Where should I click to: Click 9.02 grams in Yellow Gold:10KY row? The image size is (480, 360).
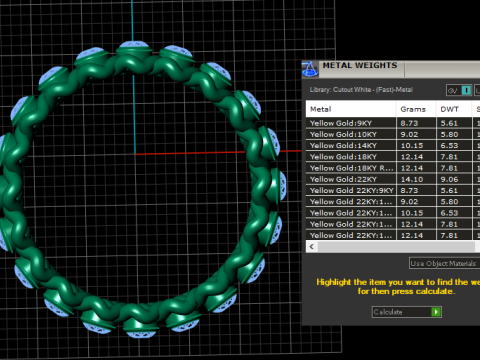(x=409, y=134)
